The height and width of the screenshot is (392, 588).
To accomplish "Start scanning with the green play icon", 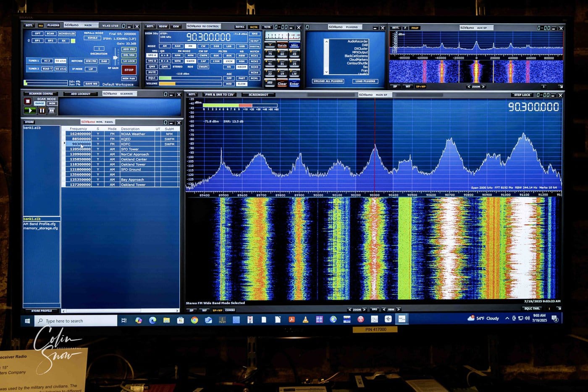I will pos(30,110).
